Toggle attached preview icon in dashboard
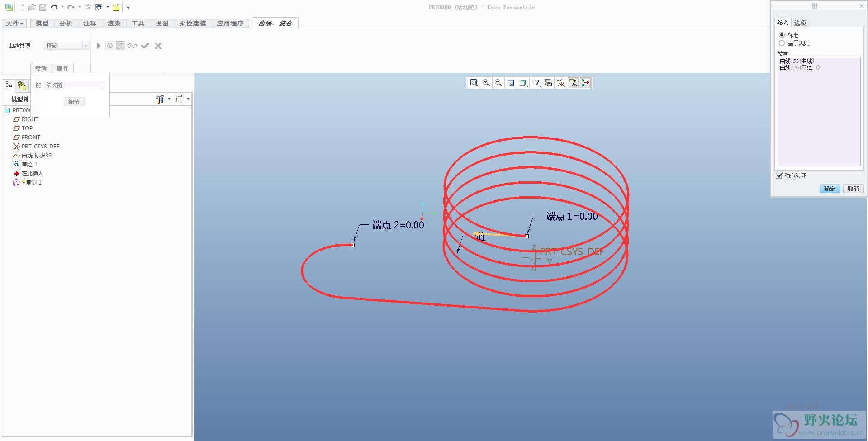 click(x=120, y=46)
